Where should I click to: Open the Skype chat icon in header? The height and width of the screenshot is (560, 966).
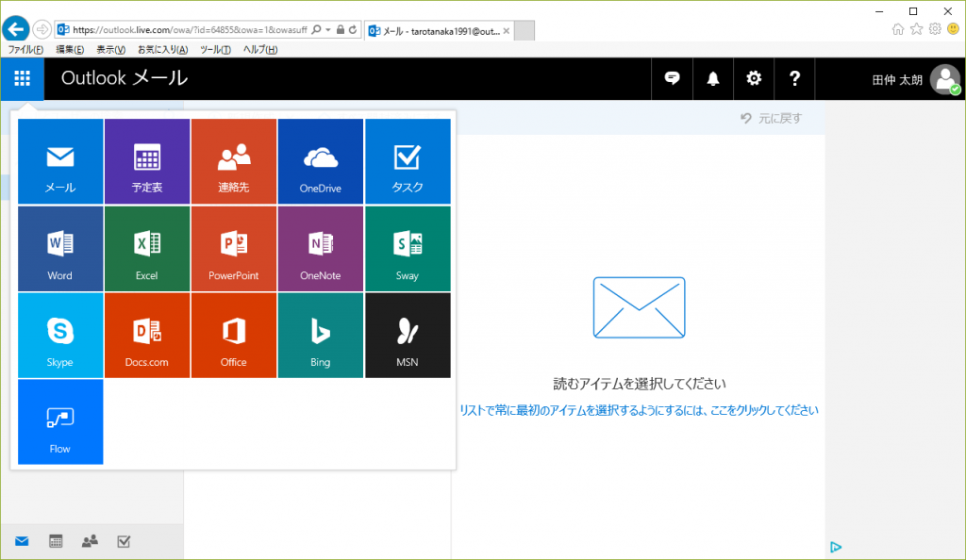click(x=672, y=78)
